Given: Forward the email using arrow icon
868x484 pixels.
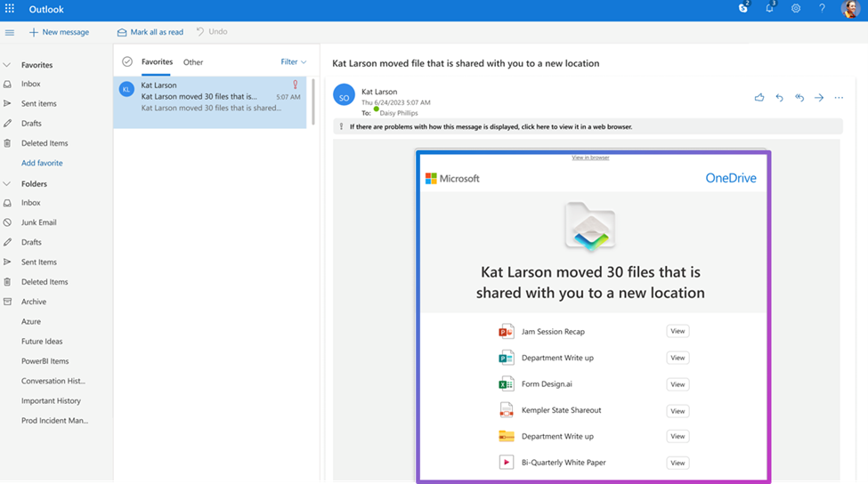Looking at the screenshot, I should [819, 98].
